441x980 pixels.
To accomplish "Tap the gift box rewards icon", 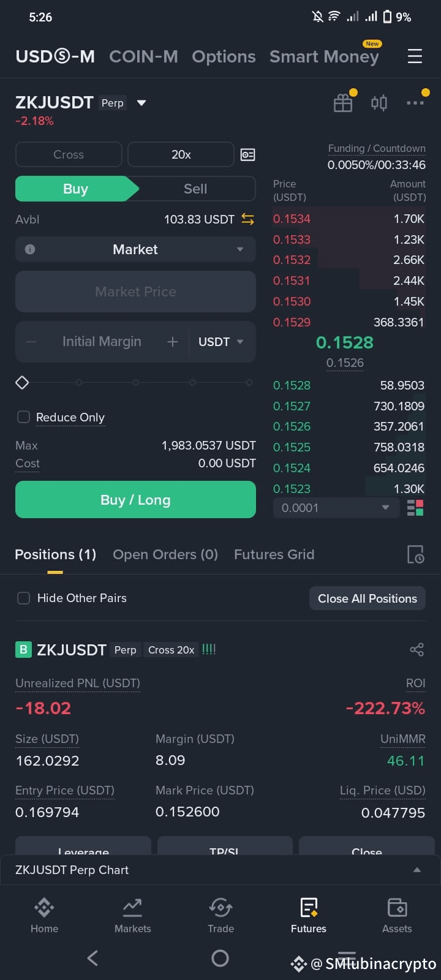I will [343, 103].
